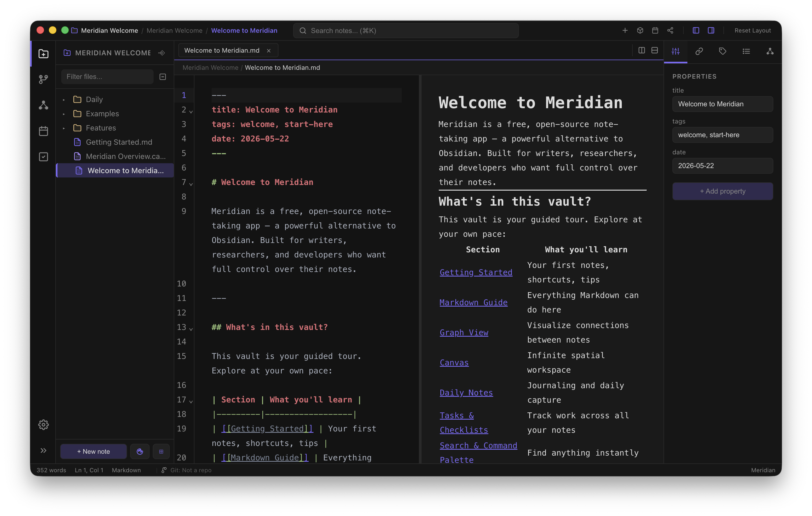The height and width of the screenshot is (516, 812).
Task: Open Getting Started link in preview
Action: (x=476, y=272)
